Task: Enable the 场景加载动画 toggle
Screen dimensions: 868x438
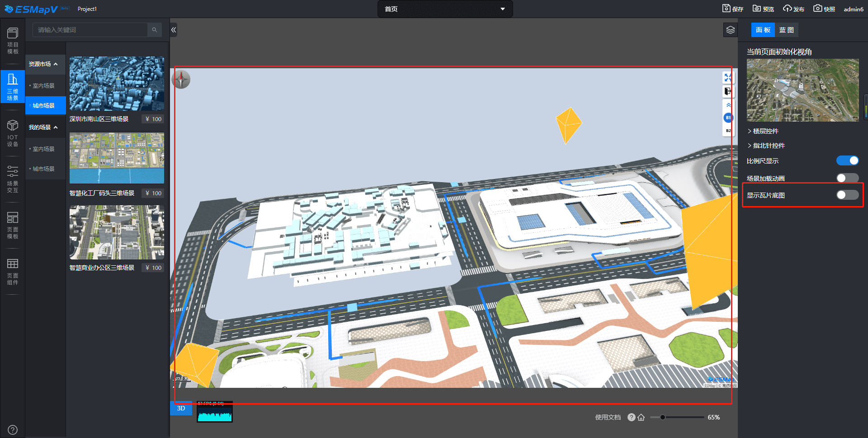Action: (847, 178)
